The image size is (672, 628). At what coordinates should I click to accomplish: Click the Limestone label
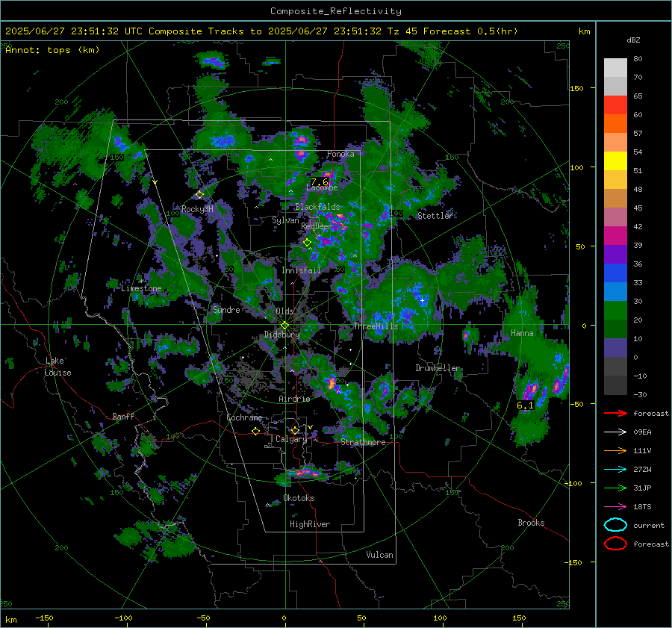pos(141,288)
